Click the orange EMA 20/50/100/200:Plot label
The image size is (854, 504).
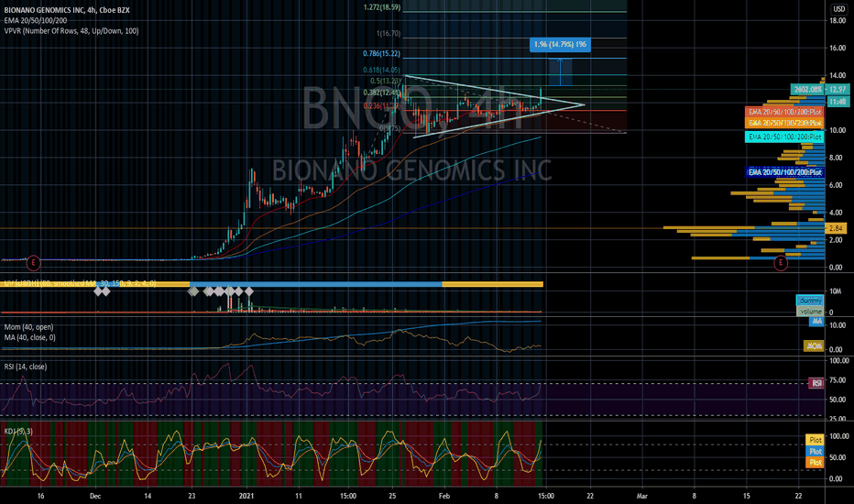click(x=785, y=123)
